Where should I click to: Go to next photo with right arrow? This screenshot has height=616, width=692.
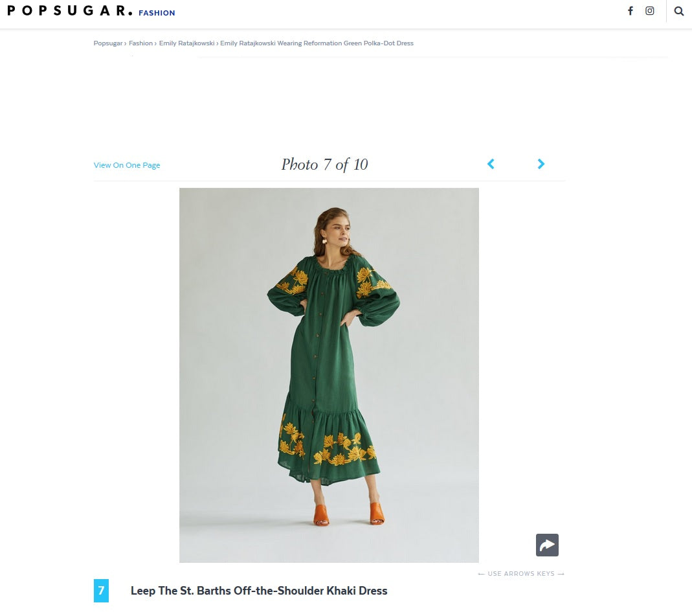click(541, 164)
